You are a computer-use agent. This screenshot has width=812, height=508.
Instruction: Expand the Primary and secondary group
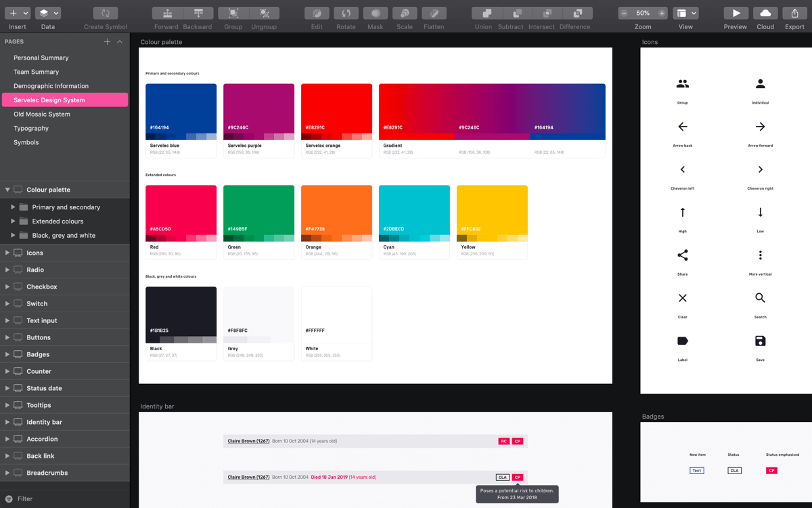point(13,207)
